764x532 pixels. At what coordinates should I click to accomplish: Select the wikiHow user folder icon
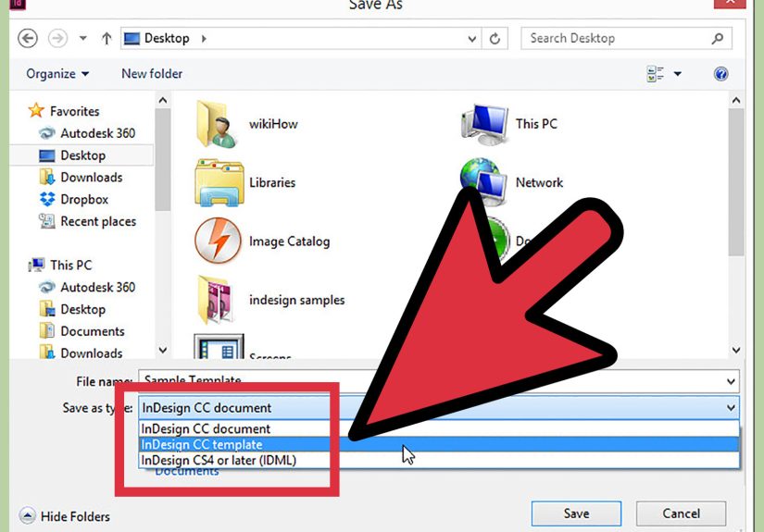[x=217, y=124]
